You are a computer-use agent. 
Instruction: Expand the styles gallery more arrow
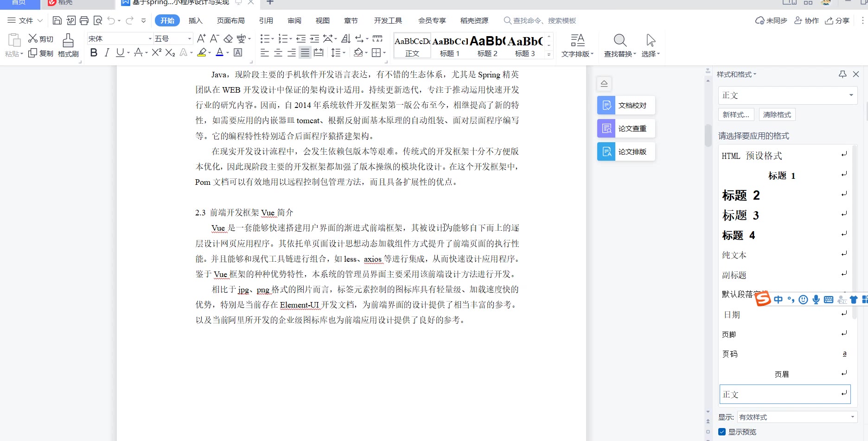tap(549, 54)
